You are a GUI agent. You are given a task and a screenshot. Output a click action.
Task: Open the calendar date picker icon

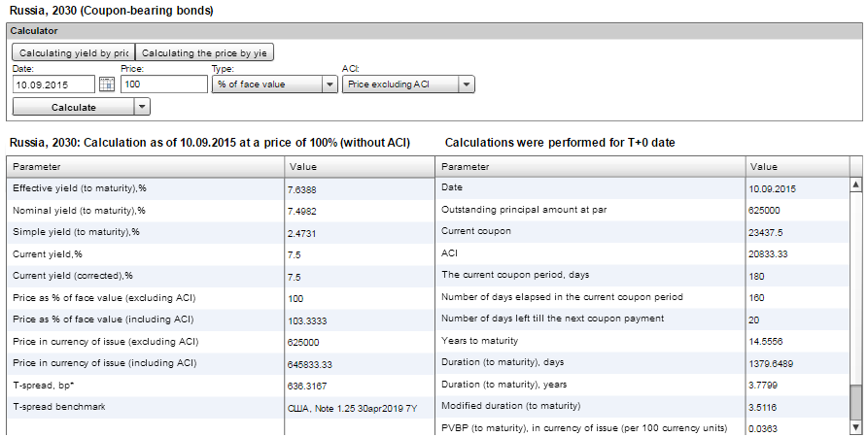point(107,85)
